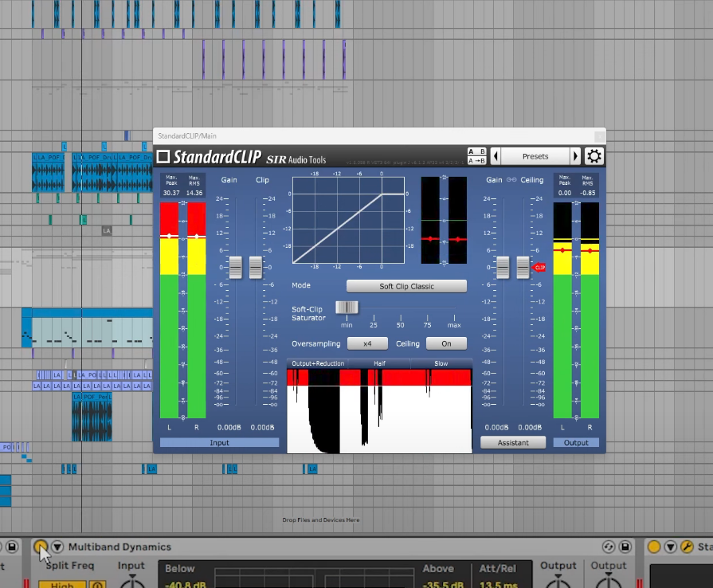Open StandardCLIP settings gear

pos(594,156)
